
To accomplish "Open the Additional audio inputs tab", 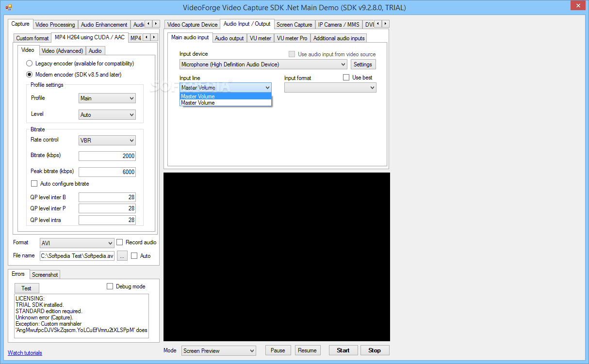I will click(x=339, y=38).
